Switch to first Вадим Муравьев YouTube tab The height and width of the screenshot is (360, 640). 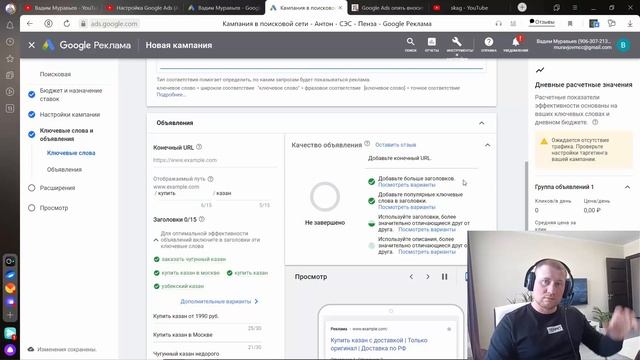tap(60, 7)
